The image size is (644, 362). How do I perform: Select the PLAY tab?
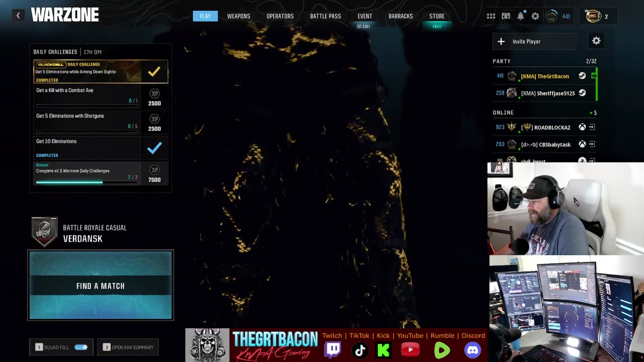[205, 16]
